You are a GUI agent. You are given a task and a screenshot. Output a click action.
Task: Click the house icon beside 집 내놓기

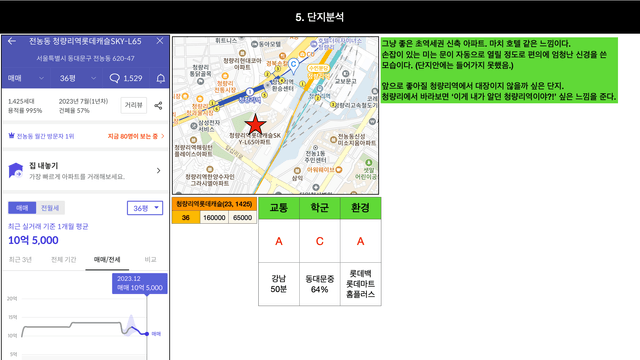pos(16,170)
